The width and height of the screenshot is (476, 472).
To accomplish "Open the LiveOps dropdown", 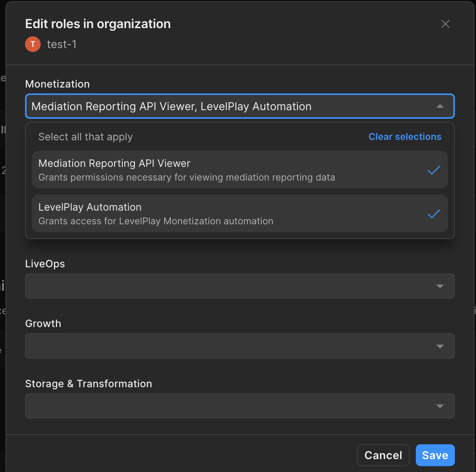I will tap(240, 286).
